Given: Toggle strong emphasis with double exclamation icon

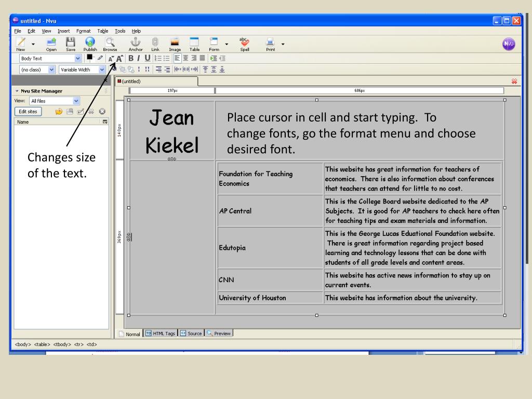Looking at the screenshot, I should tap(147, 69).
